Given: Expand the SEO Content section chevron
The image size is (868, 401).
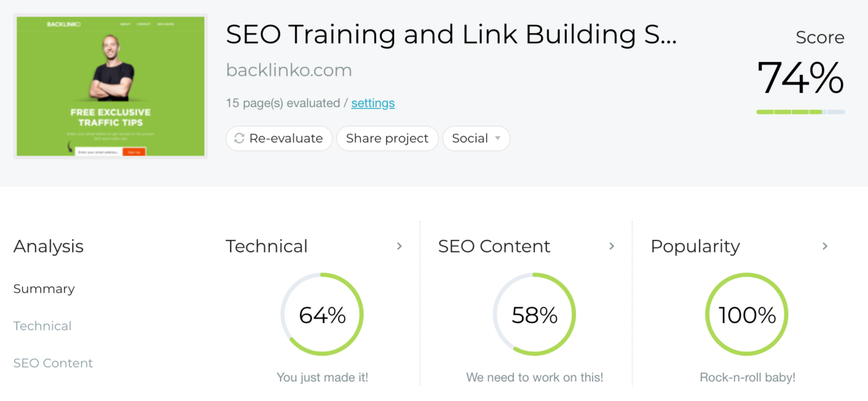Looking at the screenshot, I should pos(612,246).
